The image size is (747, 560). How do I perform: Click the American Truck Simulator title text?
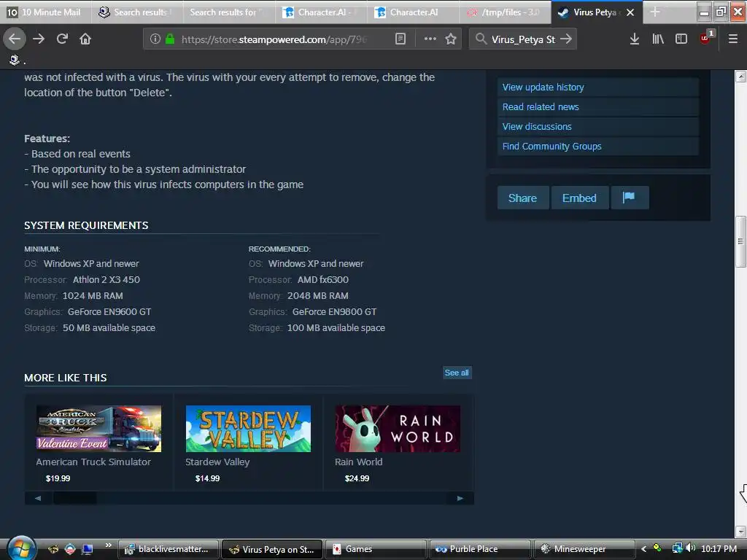click(x=93, y=462)
